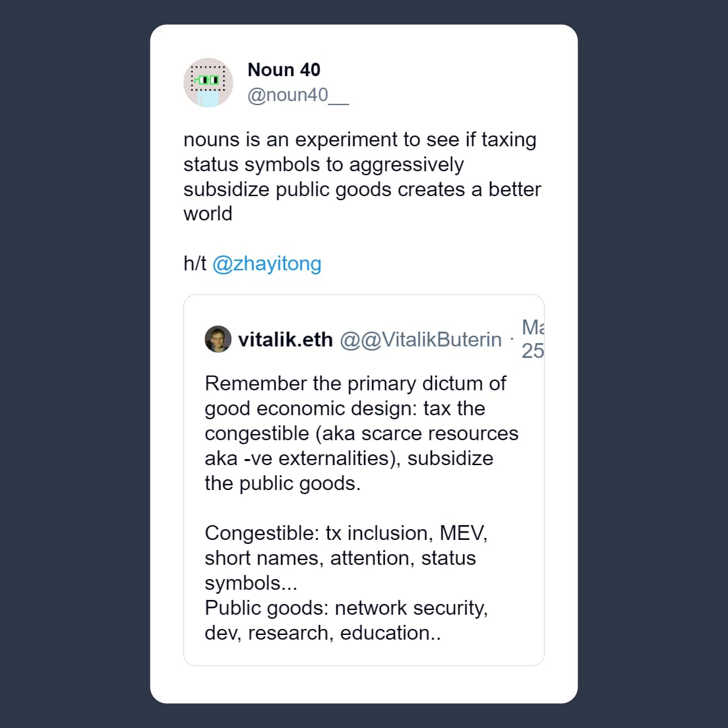Image resolution: width=728 pixels, height=728 pixels.
Task: Click the 'nouns is an experiment' tweet text
Action: 360,164
